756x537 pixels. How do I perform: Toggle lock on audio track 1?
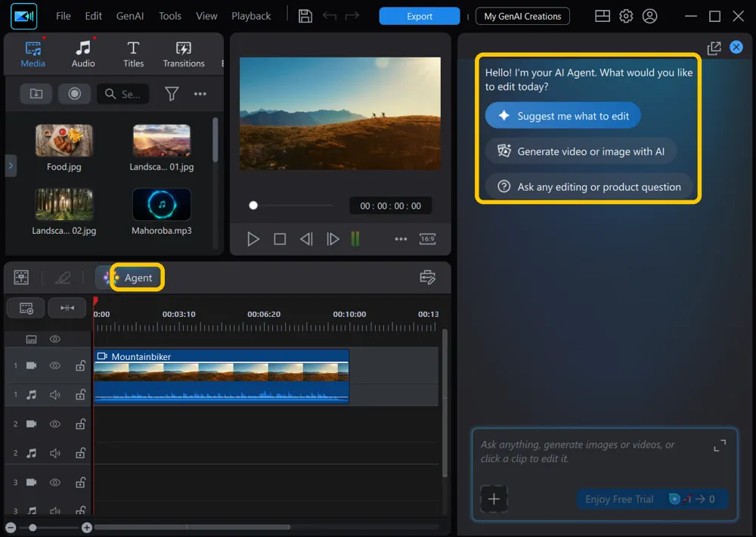pyautogui.click(x=81, y=395)
